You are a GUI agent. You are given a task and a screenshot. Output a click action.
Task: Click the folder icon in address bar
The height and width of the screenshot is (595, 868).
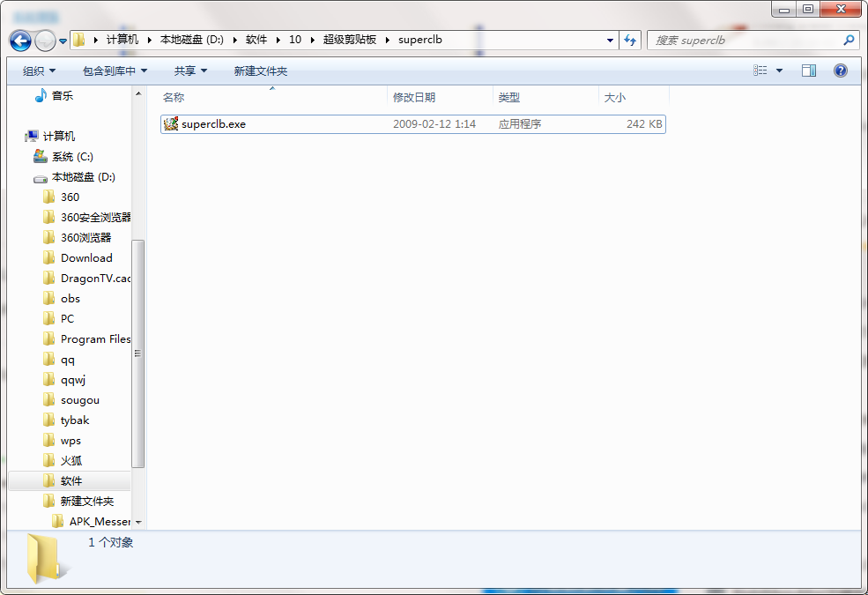[79, 40]
